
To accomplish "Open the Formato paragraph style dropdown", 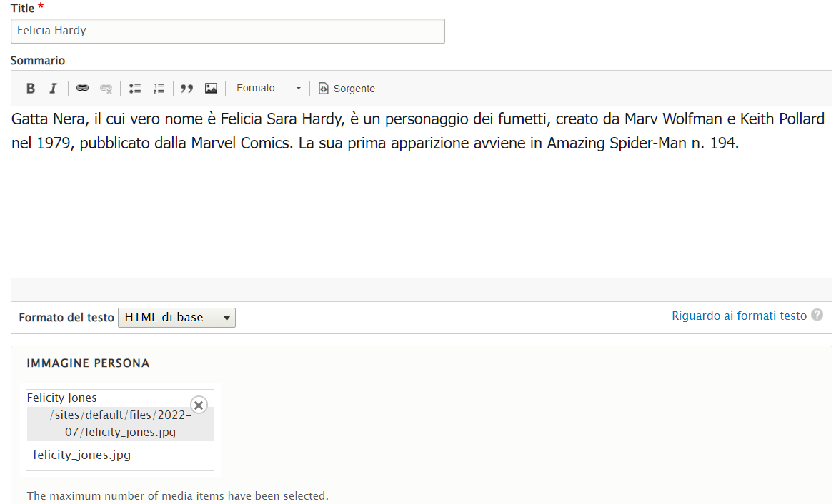I will [x=269, y=89].
